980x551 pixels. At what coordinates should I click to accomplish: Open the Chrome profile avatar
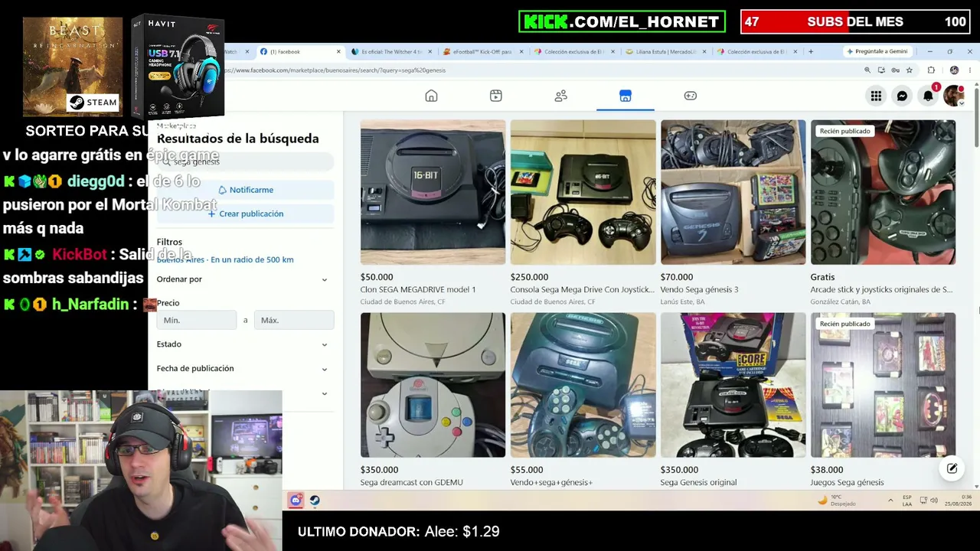[x=954, y=70]
